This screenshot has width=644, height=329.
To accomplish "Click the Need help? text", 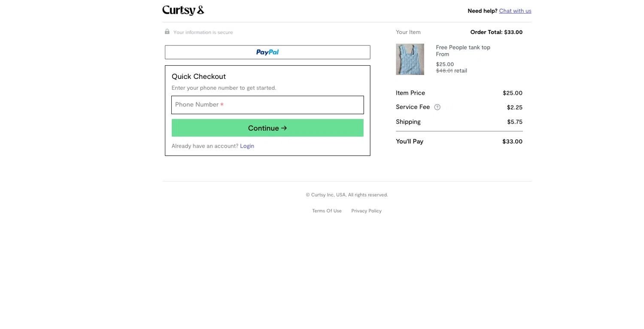I will (x=482, y=11).
